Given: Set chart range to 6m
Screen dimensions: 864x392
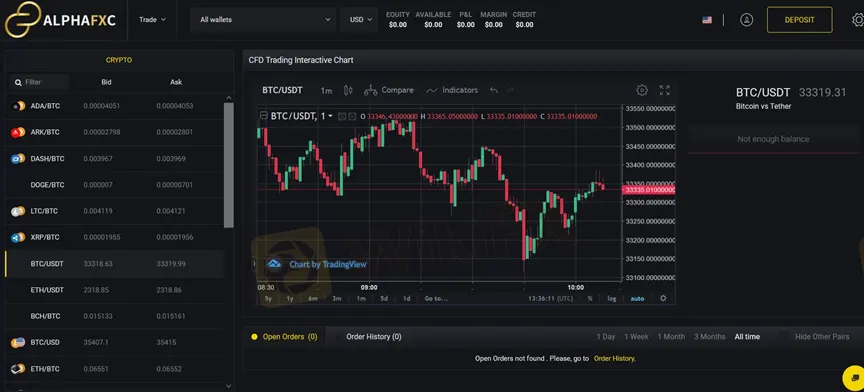Looking at the screenshot, I should pos(313,298).
